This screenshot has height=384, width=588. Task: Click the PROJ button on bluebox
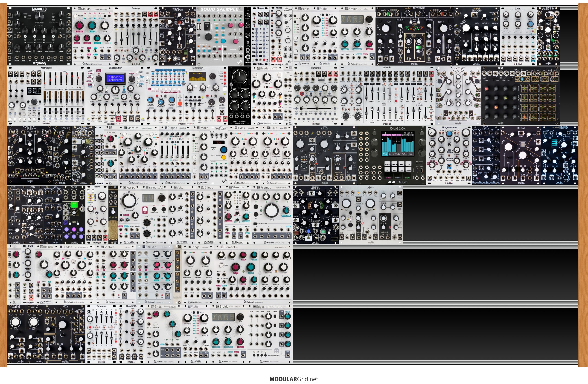[x=402, y=170]
